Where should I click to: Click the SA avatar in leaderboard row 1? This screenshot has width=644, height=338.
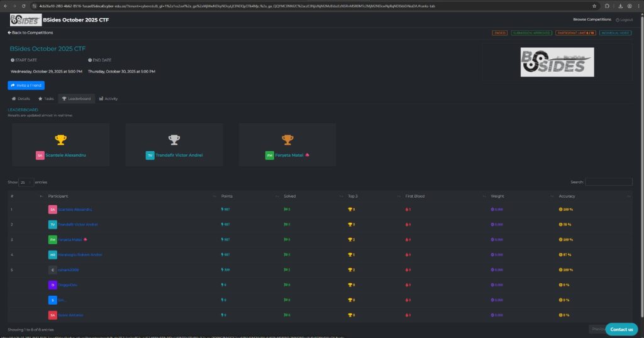[53, 209]
